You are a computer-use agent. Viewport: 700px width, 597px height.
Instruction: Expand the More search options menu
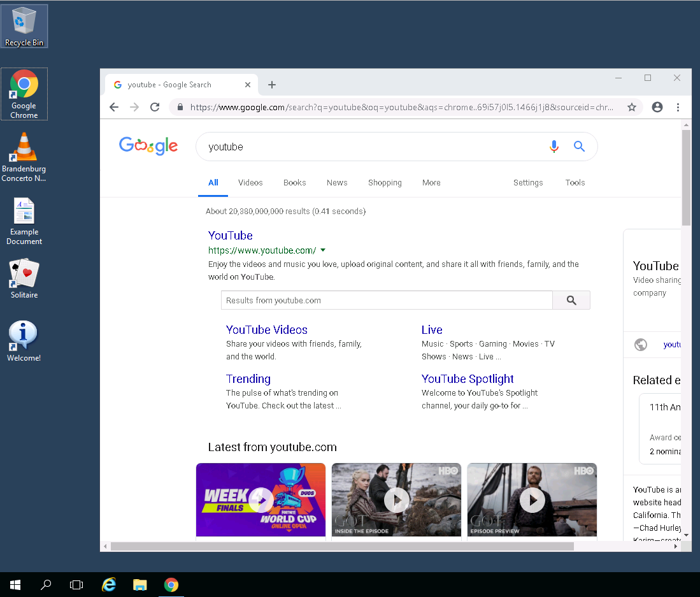pyautogui.click(x=431, y=183)
